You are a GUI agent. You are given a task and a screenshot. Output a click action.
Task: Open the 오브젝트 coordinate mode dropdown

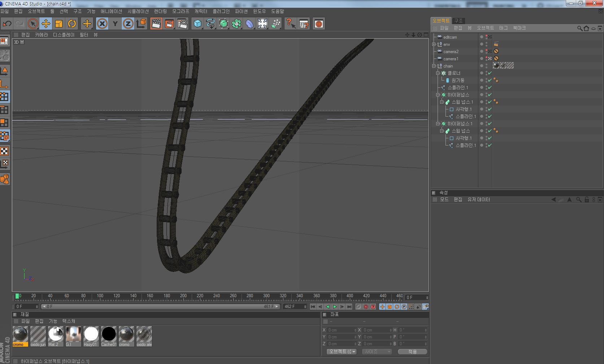pos(342,351)
